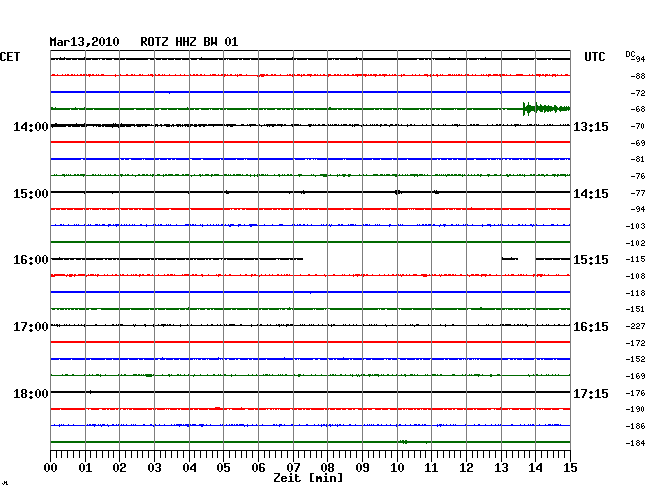Select the DC value -103

[635, 226]
